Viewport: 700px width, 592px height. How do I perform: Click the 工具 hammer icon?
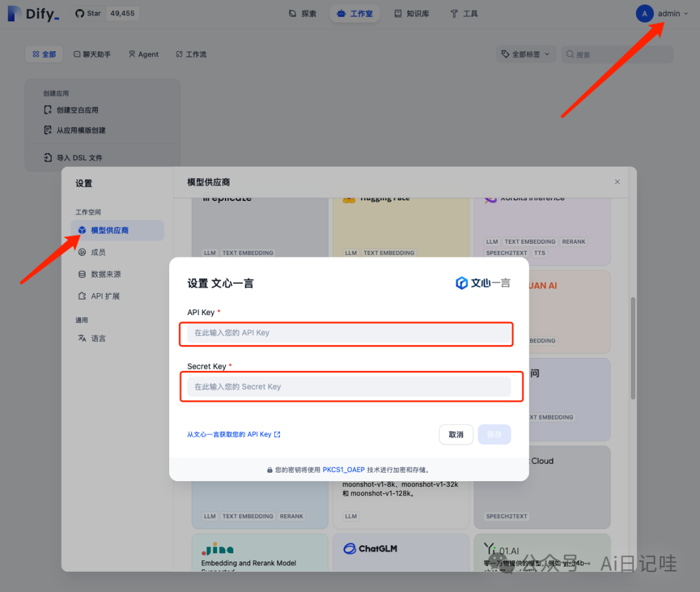[x=454, y=14]
